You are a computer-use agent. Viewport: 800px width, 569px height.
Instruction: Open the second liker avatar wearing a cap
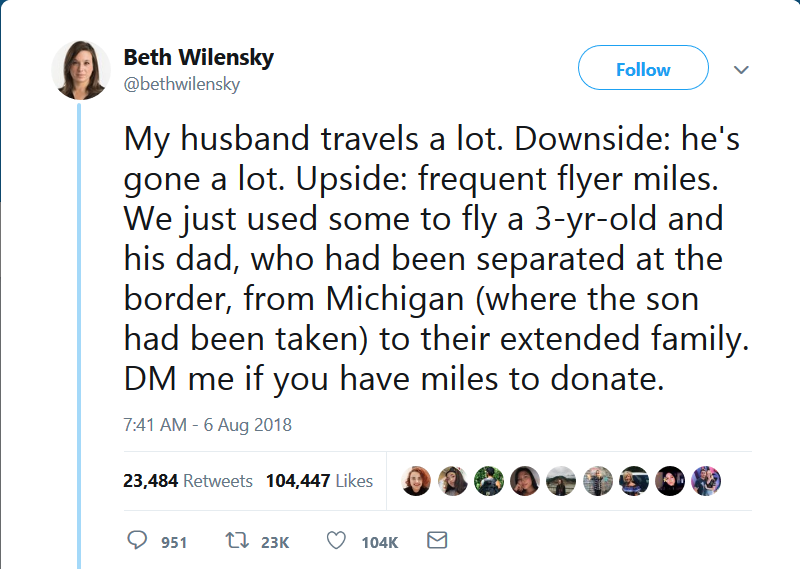pyautogui.click(x=453, y=481)
